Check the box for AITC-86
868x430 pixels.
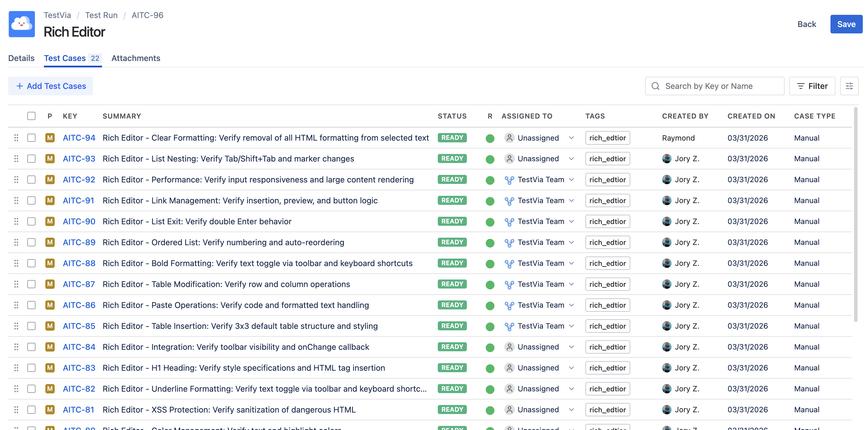point(31,305)
